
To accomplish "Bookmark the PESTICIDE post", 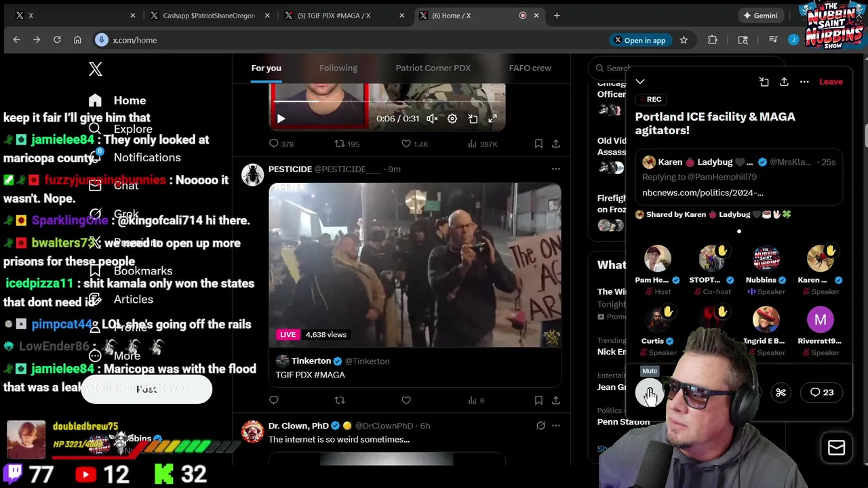I will point(538,400).
